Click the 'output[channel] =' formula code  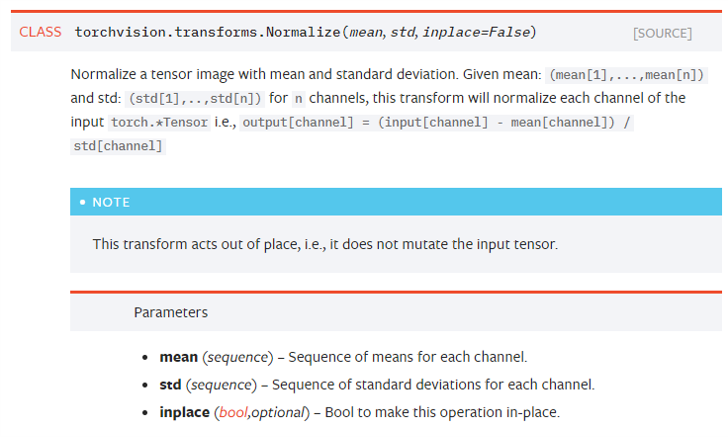pos(436,123)
